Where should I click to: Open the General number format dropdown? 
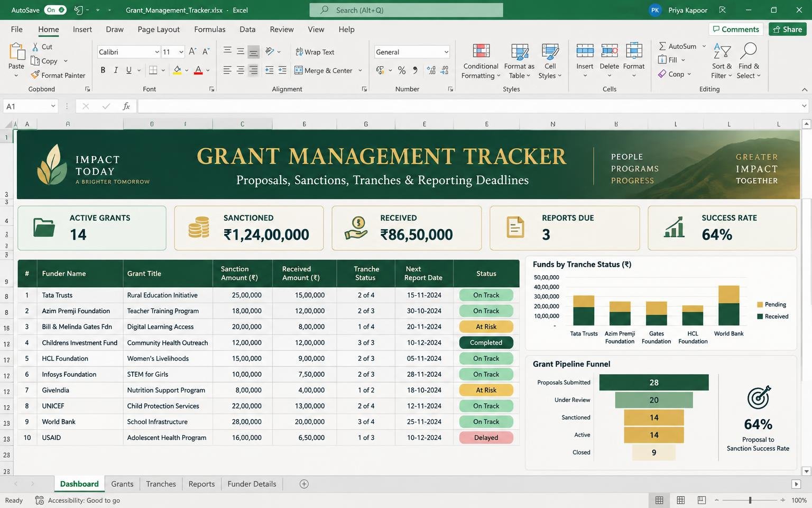tap(446, 52)
